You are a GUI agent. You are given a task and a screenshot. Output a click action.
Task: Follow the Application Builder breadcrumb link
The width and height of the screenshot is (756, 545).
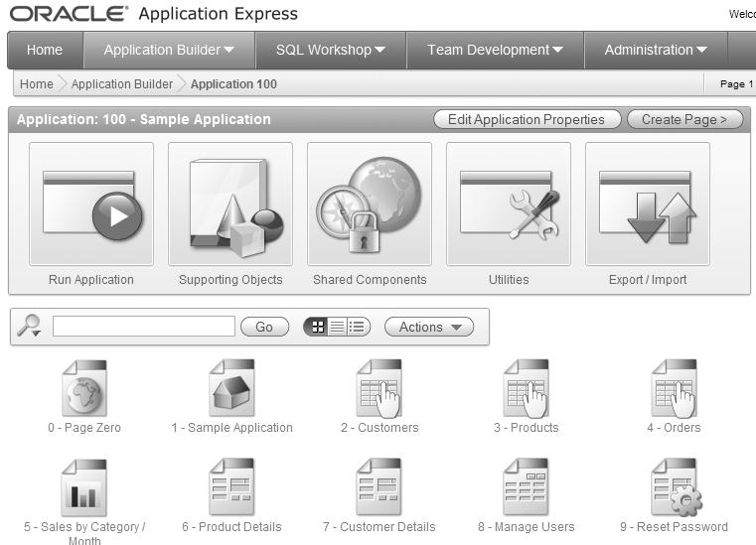coord(122,83)
